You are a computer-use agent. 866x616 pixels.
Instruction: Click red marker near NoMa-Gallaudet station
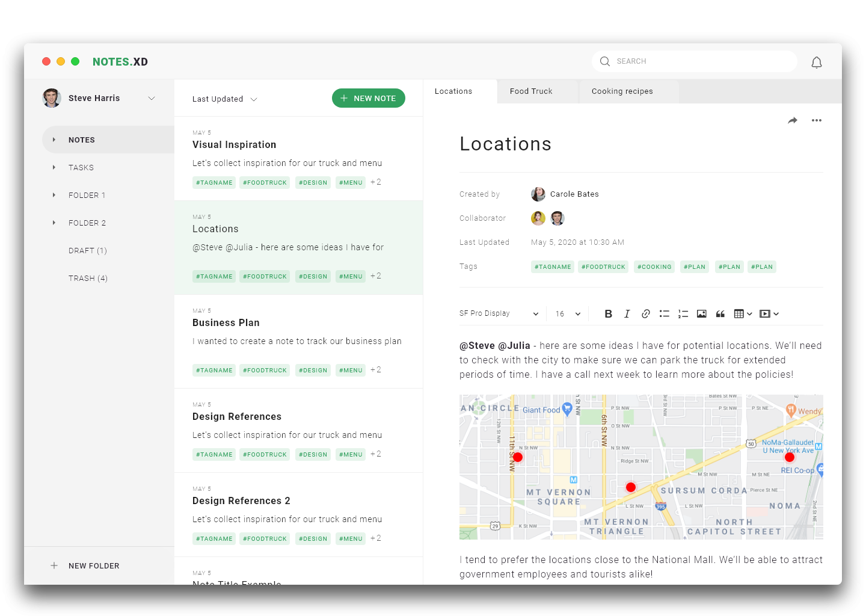790,457
